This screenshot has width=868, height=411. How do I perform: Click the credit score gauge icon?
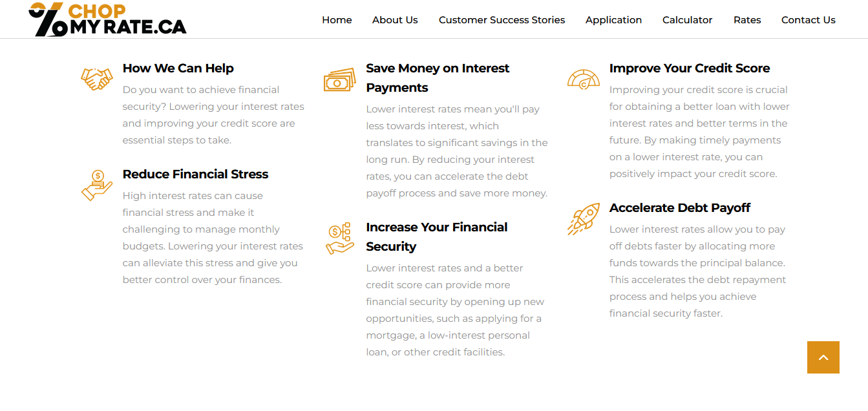(x=584, y=79)
